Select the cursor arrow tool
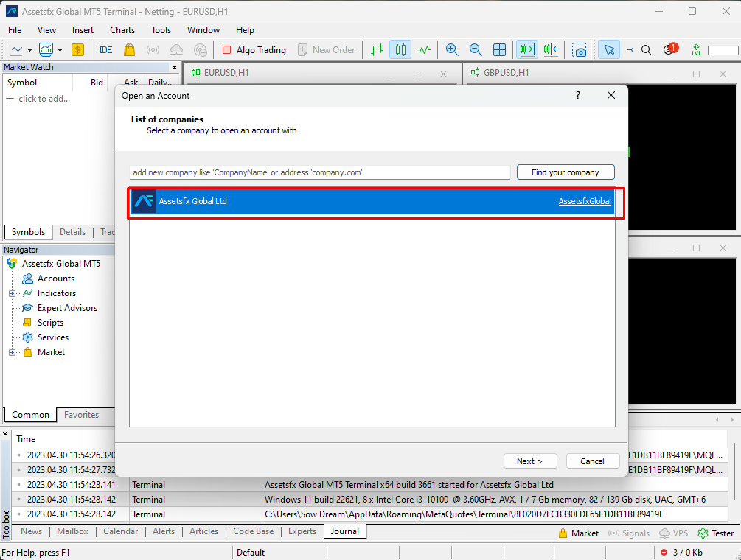This screenshot has width=741, height=560. (x=609, y=49)
